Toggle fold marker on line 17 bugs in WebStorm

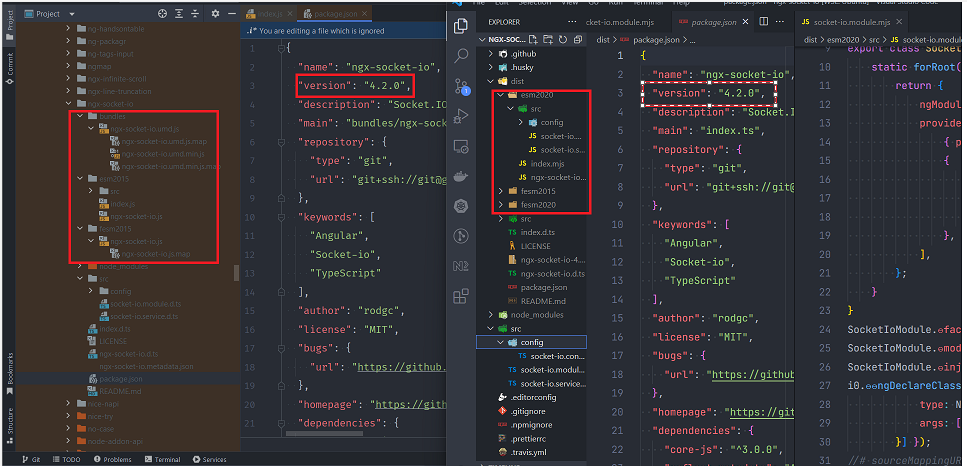pos(282,348)
